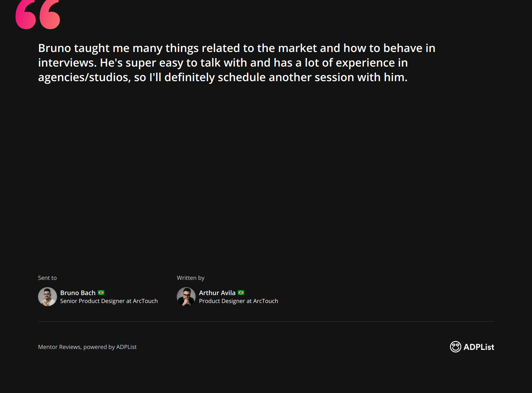Click "Senior Product Designer at ArcTouch" title
Image resolution: width=532 pixels, height=393 pixels.
(x=109, y=301)
